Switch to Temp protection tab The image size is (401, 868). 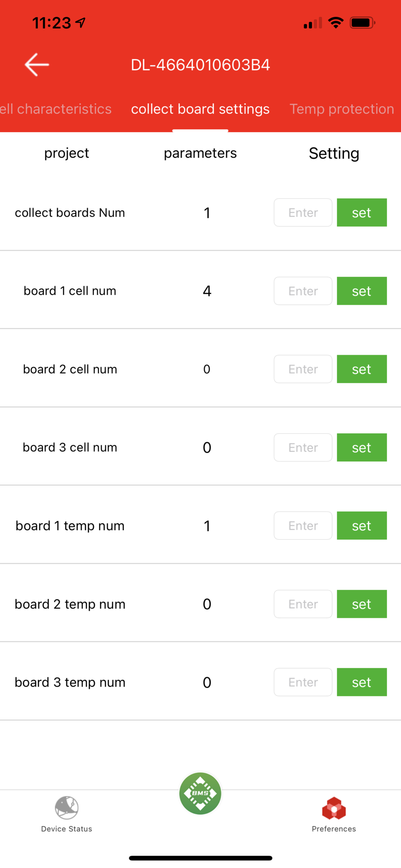click(342, 109)
